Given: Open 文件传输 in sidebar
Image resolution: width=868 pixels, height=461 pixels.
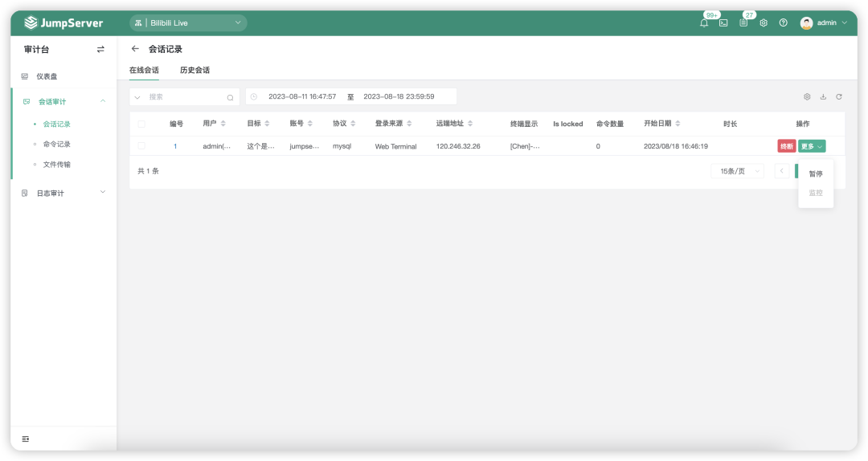Looking at the screenshot, I should coord(56,165).
